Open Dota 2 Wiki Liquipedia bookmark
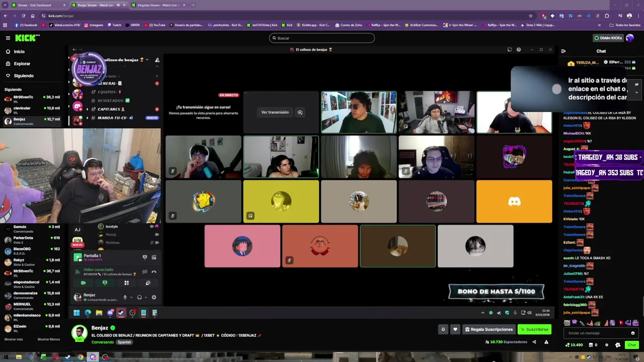 click(x=537, y=25)
